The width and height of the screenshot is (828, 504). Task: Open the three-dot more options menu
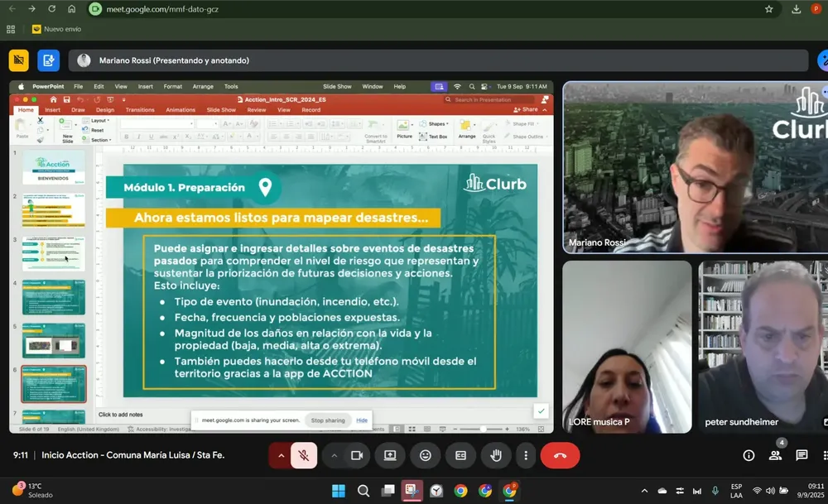coord(526,455)
